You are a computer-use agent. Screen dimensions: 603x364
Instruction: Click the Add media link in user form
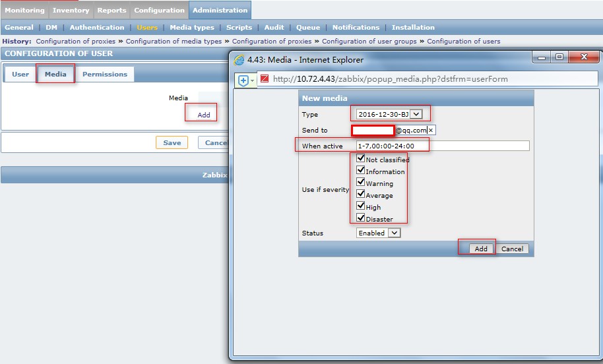click(x=204, y=115)
